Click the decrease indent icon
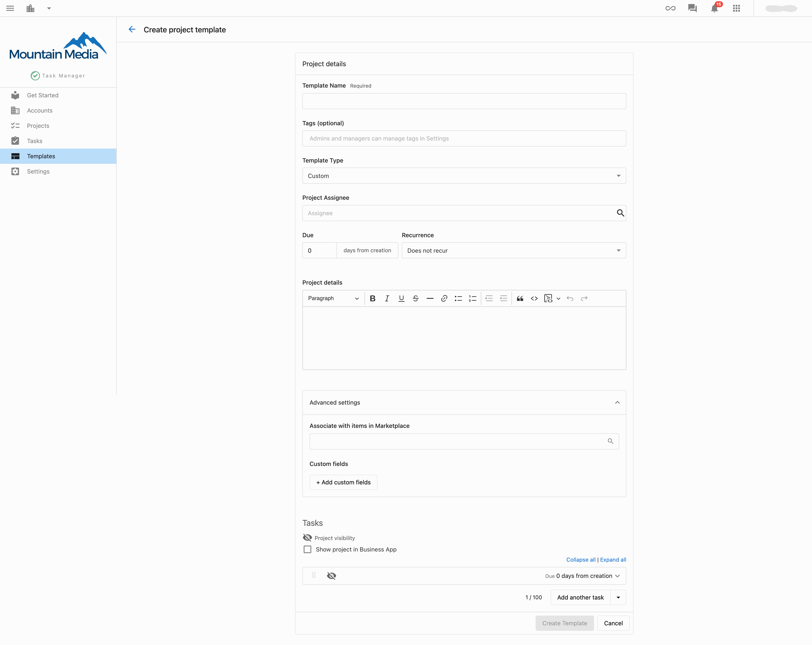The height and width of the screenshot is (645, 812). 503,298
